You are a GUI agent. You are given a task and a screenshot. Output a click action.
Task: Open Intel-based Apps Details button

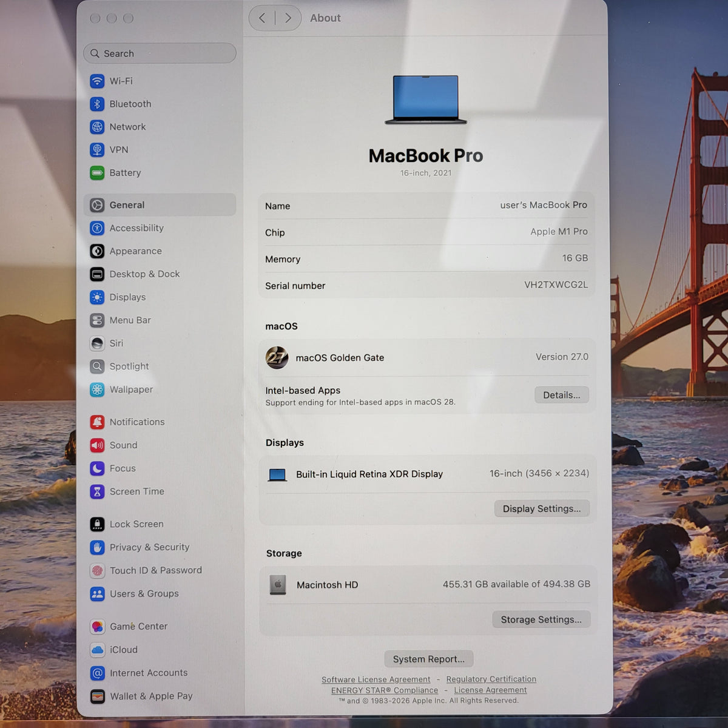(x=561, y=395)
